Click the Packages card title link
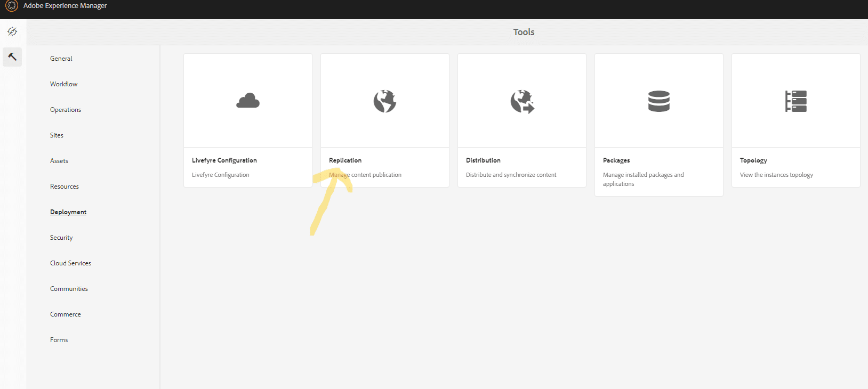This screenshot has height=389, width=868. click(616, 160)
